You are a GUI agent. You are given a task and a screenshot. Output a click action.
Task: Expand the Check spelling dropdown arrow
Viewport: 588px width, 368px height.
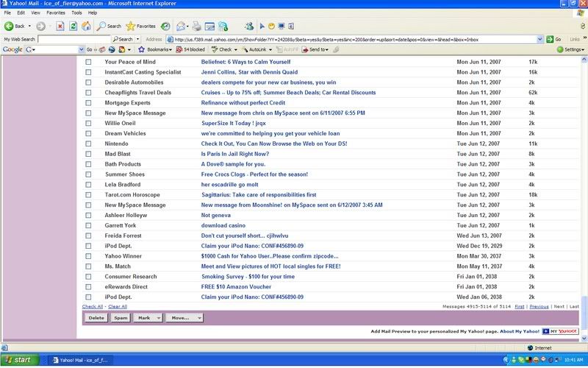tap(235, 49)
